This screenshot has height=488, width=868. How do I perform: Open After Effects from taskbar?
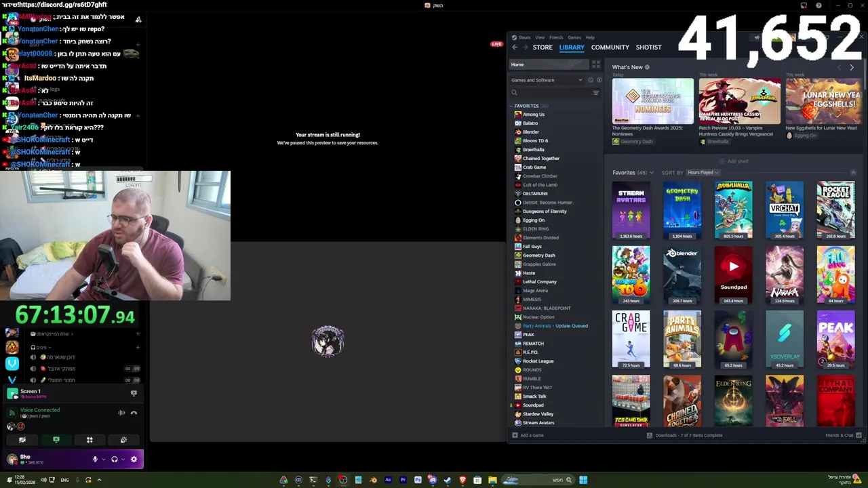(x=388, y=480)
